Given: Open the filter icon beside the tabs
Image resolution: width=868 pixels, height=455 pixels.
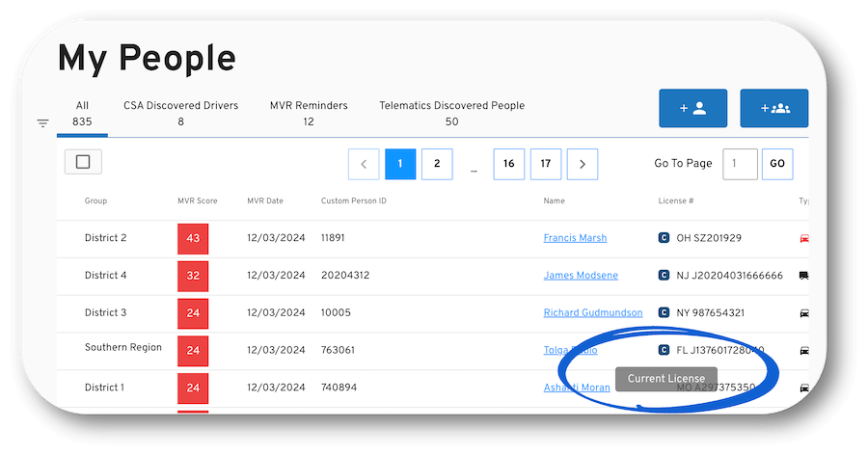Looking at the screenshot, I should coord(42,123).
